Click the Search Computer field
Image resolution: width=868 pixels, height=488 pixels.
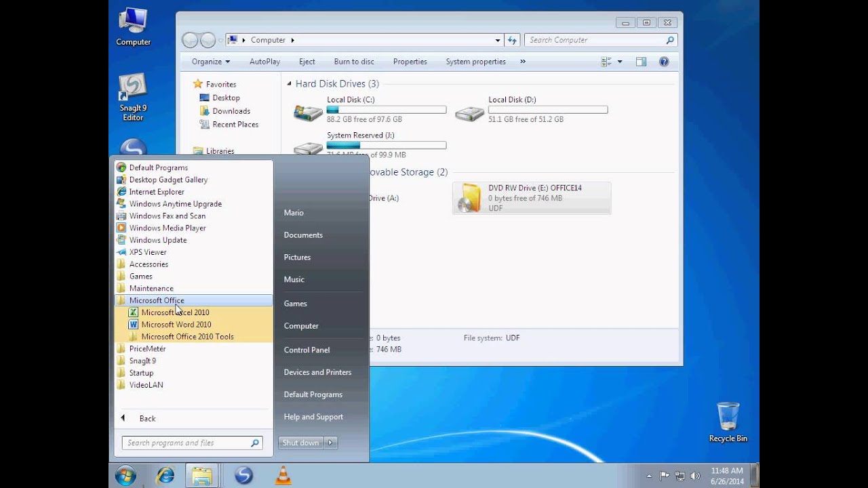(x=600, y=40)
